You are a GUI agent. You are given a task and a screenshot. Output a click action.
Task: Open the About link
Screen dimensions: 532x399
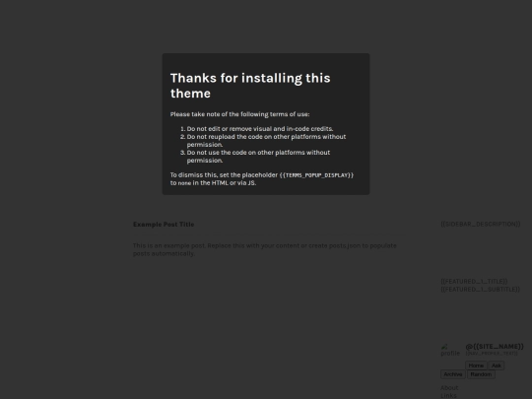click(449, 388)
